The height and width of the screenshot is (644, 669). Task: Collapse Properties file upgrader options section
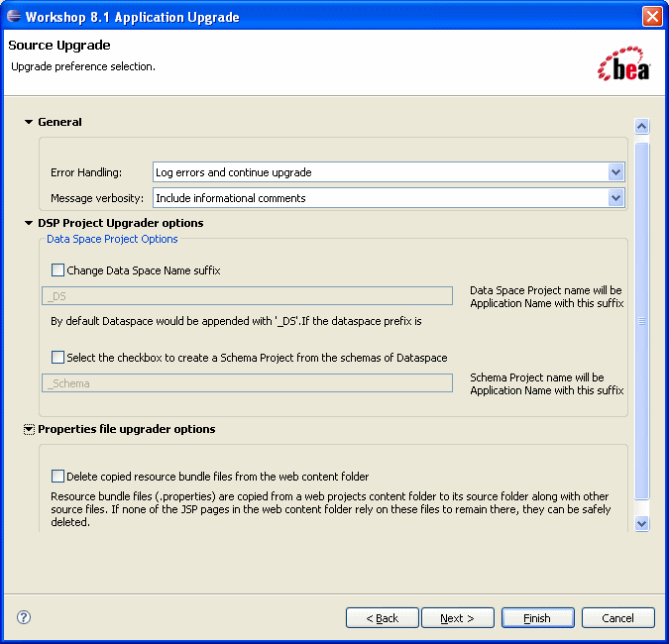[x=29, y=429]
